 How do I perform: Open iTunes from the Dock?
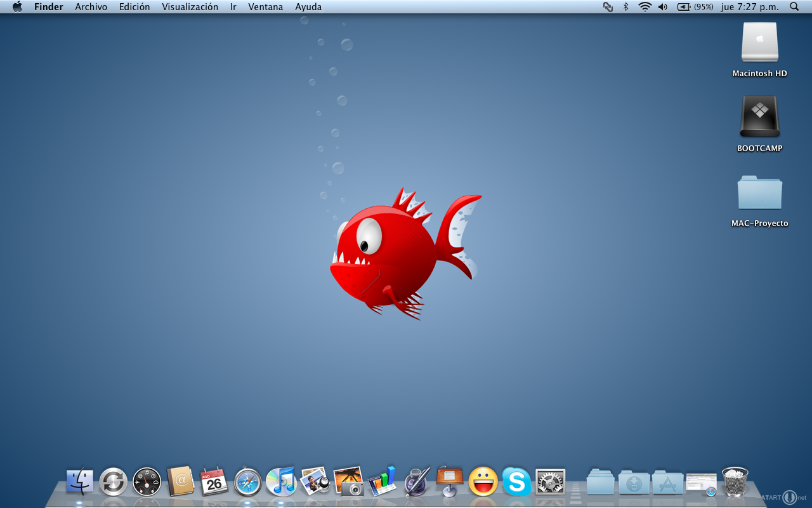(281, 481)
